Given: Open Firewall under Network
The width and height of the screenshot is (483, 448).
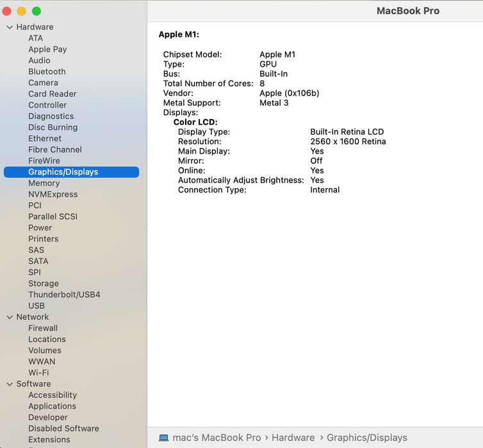Looking at the screenshot, I should 43,328.
